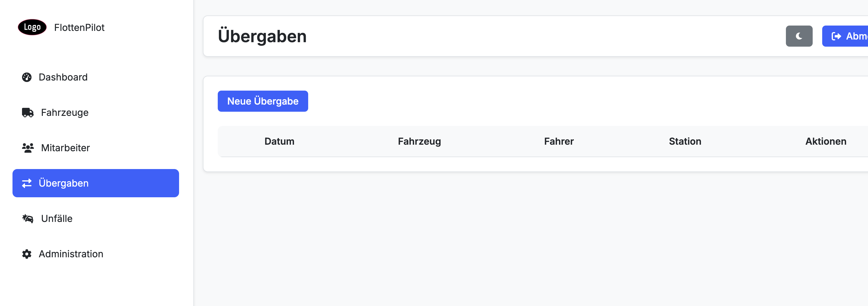Click the Neue Übergabe button
The height and width of the screenshot is (306, 868).
(x=263, y=101)
